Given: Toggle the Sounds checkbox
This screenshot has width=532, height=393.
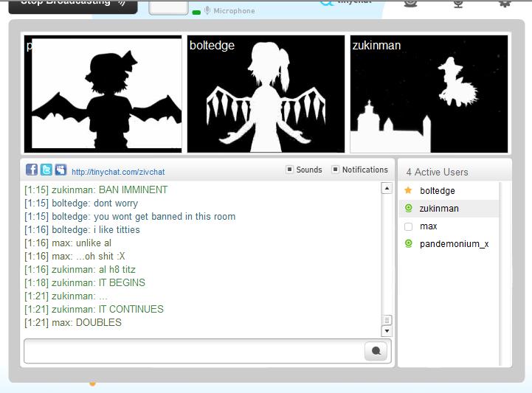Looking at the screenshot, I should (289, 169).
